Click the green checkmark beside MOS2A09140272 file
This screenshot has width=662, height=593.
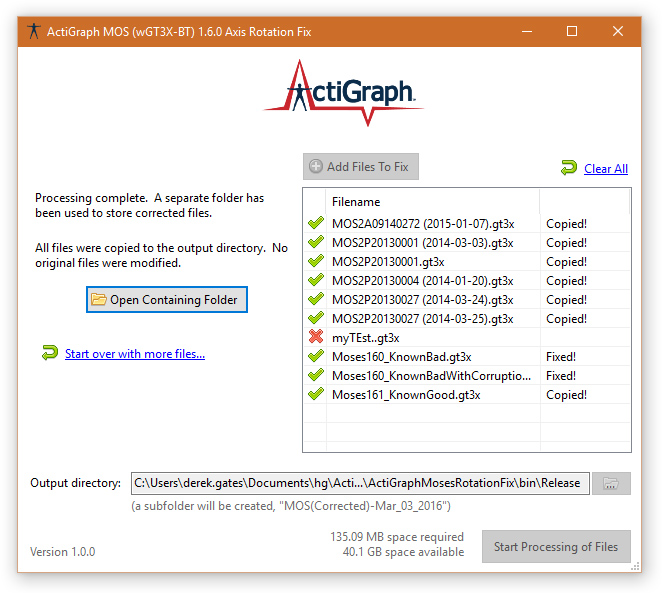316,224
